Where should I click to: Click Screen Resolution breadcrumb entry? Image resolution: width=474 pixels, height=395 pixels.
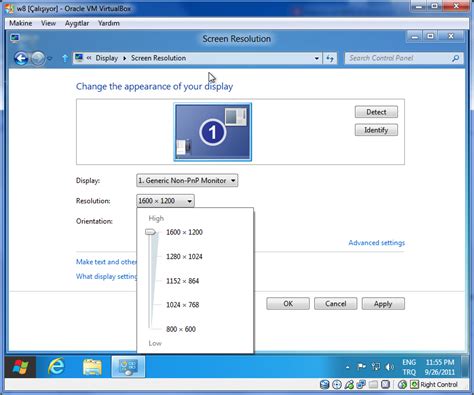(158, 58)
